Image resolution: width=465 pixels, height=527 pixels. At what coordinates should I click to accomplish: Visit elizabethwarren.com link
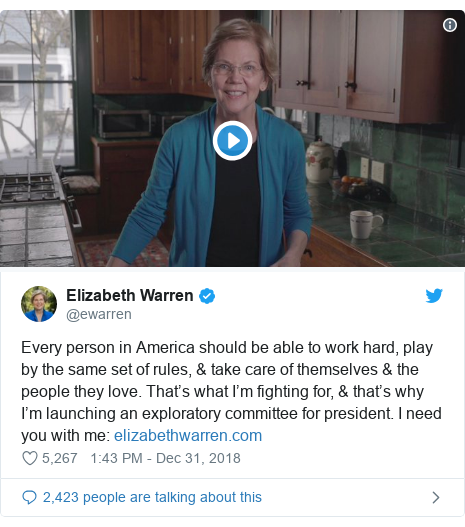(x=188, y=436)
